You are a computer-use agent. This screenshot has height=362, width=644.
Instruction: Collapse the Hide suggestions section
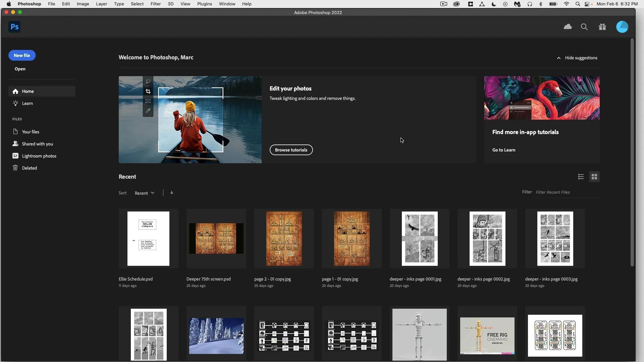[x=577, y=58]
